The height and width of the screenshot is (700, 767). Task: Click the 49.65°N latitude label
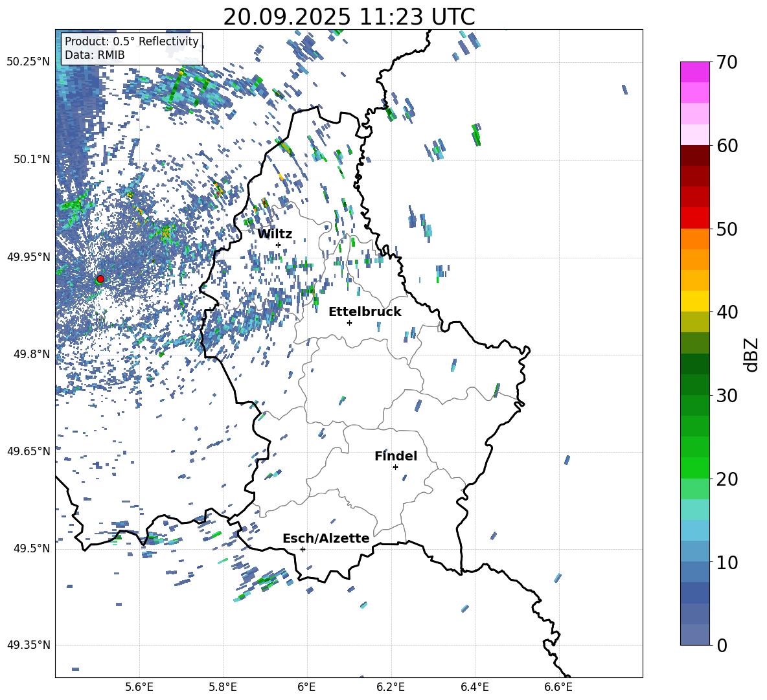29,451
